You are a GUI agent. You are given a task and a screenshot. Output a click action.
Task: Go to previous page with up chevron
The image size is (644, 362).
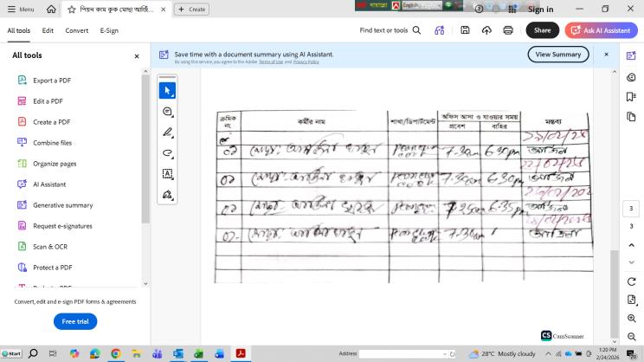[x=631, y=245]
